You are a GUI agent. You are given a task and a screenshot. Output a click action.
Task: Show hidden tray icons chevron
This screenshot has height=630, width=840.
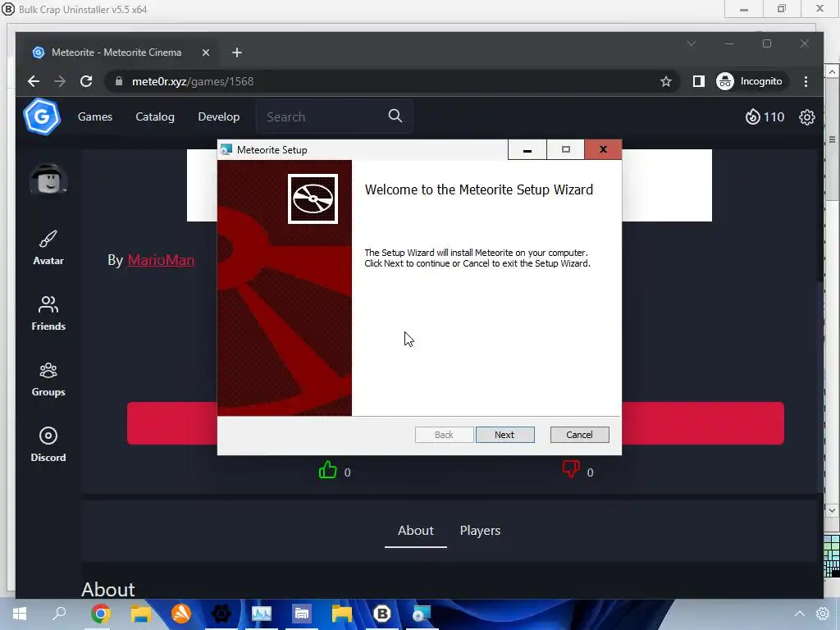[799, 614]
